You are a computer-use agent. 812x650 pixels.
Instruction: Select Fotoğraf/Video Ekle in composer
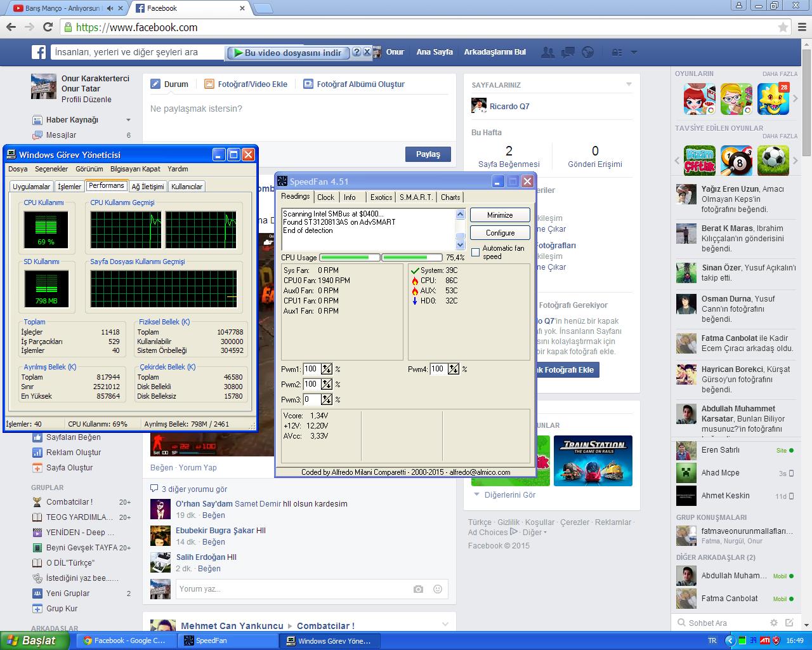[246, 84]
